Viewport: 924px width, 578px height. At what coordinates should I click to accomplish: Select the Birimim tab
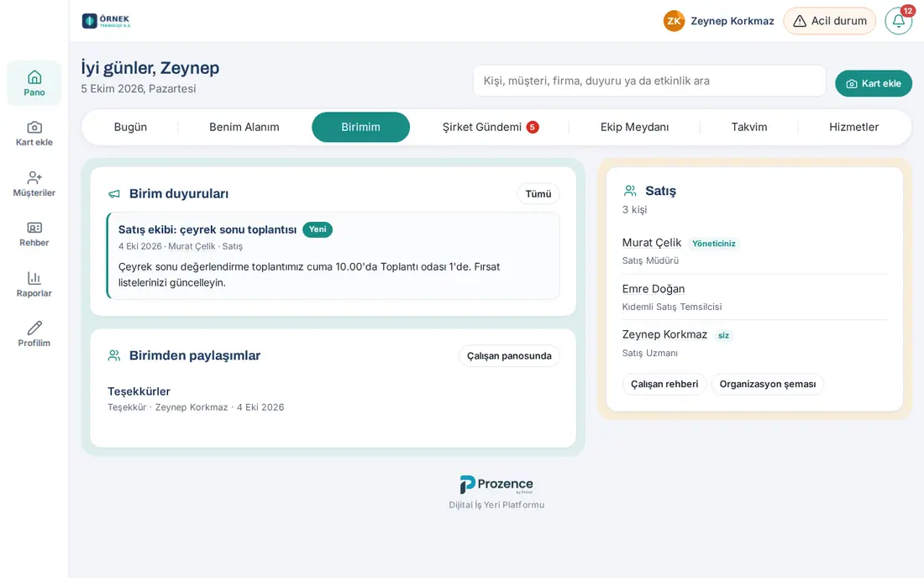360,127
